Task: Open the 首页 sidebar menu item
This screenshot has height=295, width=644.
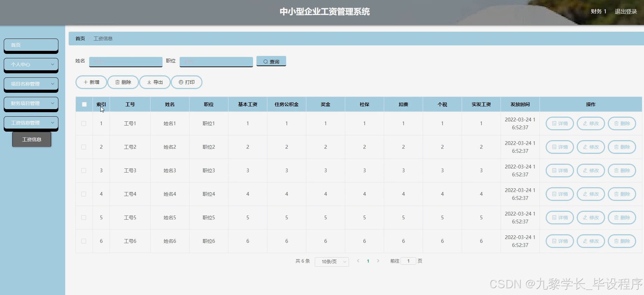Action: pos(31,45)
